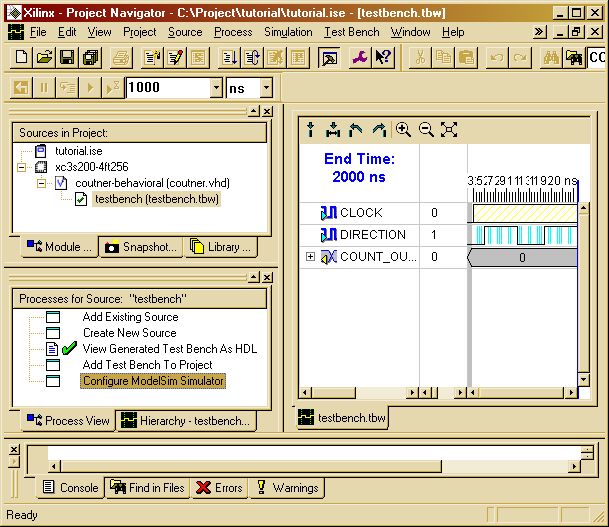The height and width of the screenshot is (527, 609).
Task: Switch to the Library view tab
Action: point(221,247)
